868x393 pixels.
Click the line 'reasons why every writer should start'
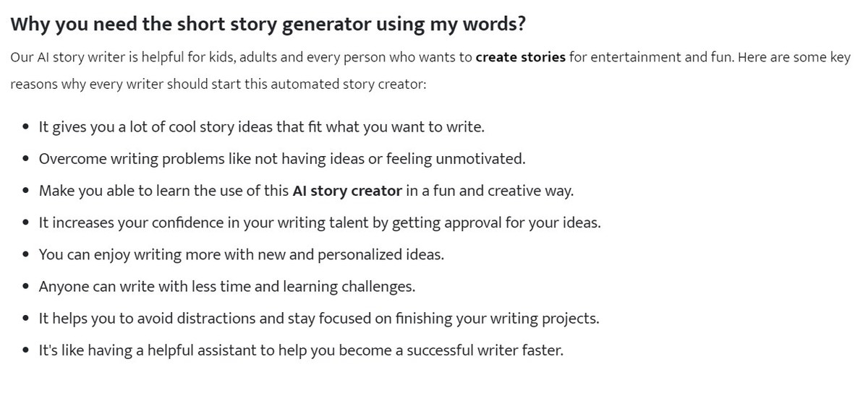(x=218, y=84)
